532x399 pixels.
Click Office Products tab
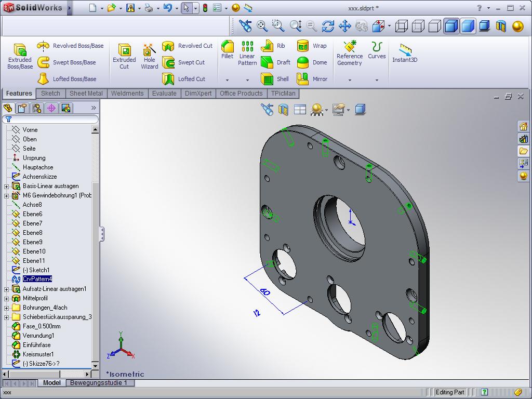241,94
